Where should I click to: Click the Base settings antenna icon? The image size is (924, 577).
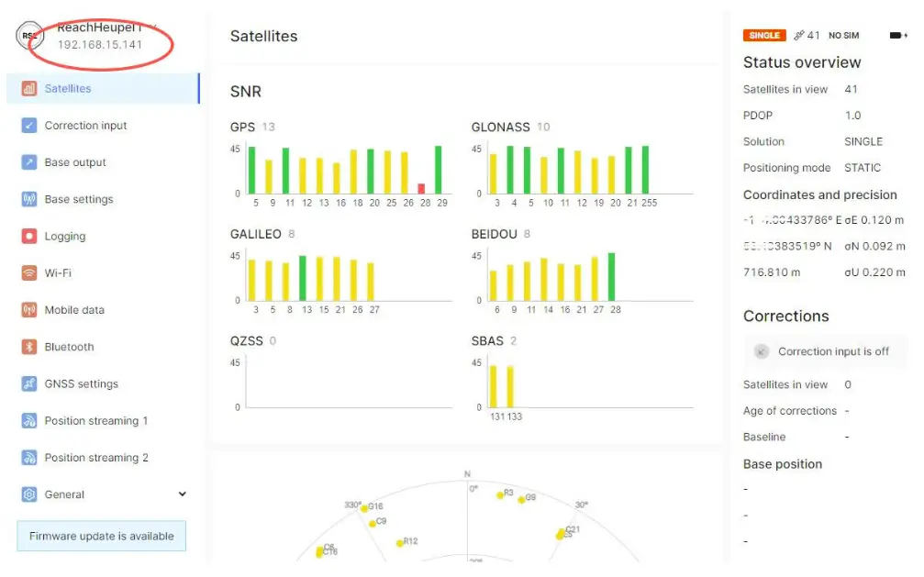pyautogui.click(x=28, y=199)
